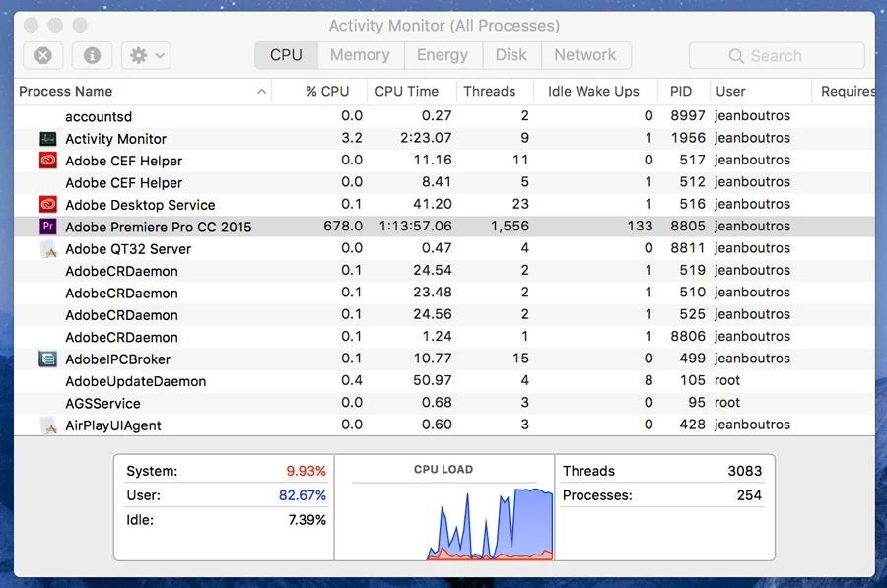Click the CPU Time value 1:13:57.06
The height and width of the screenshot is (588, 887).
pyautogui.click(x=415, y=227)
